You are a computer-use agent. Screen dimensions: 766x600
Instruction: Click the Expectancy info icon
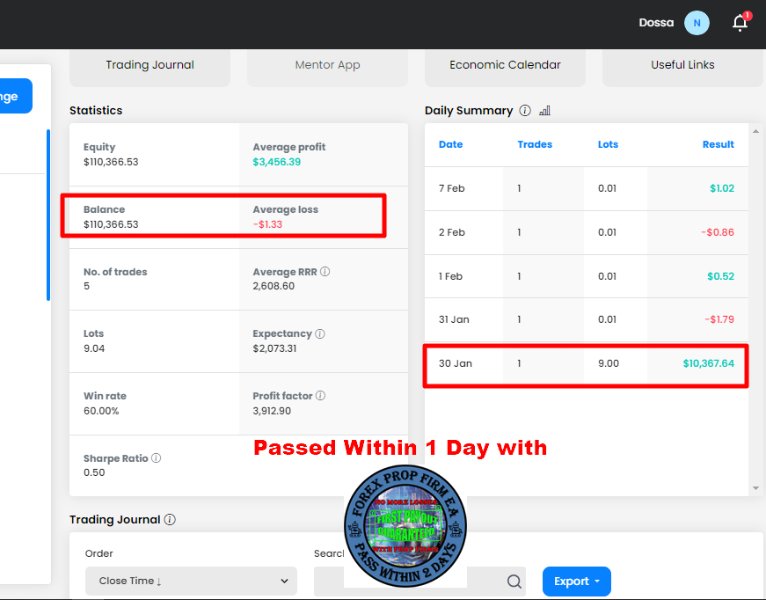click(x=320, y=333)
